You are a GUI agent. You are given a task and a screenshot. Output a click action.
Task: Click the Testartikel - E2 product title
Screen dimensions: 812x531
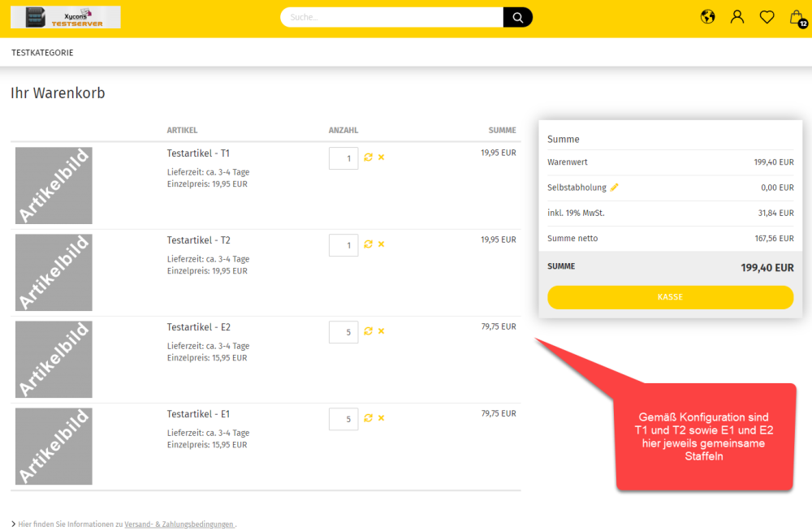click(198, 327)
